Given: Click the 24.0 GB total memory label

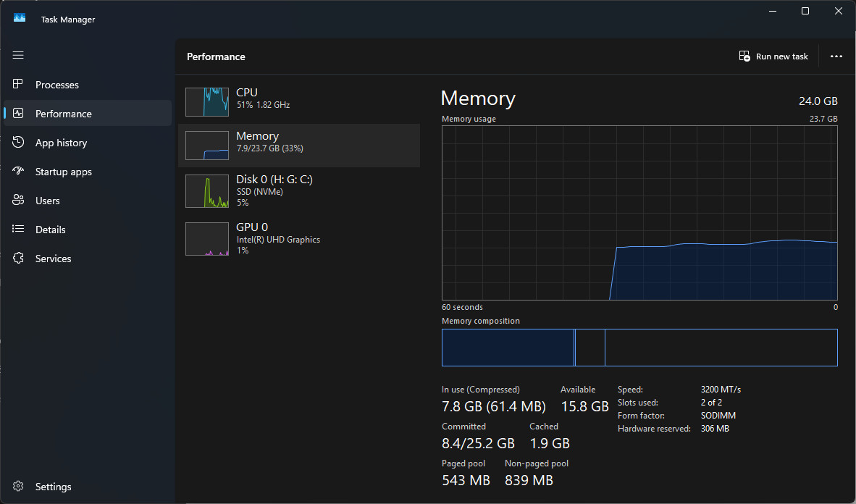Looking at the screenshot, I should pos(818,101).
